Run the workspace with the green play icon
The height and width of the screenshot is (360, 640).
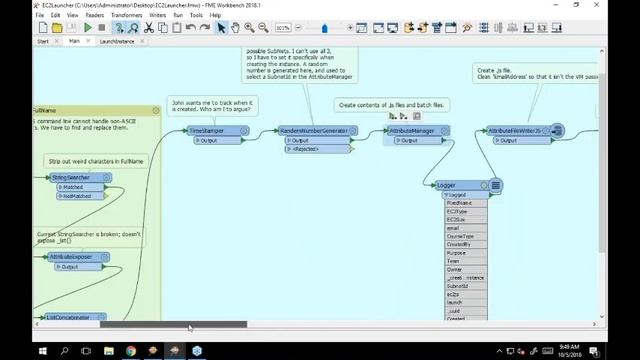pyautogui.click(x=88, y=28)
